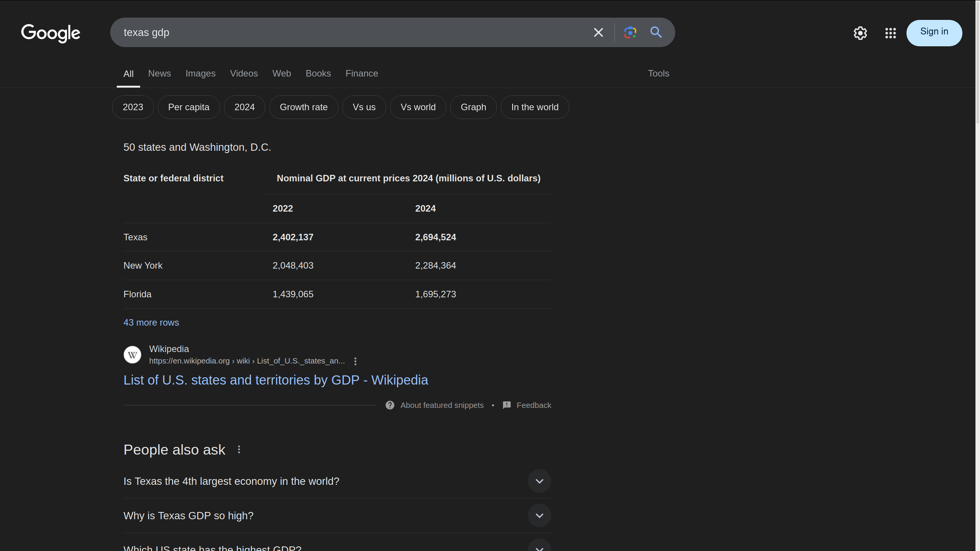Click Texas 2024 GDP value 2,694,524

(436, 237)
